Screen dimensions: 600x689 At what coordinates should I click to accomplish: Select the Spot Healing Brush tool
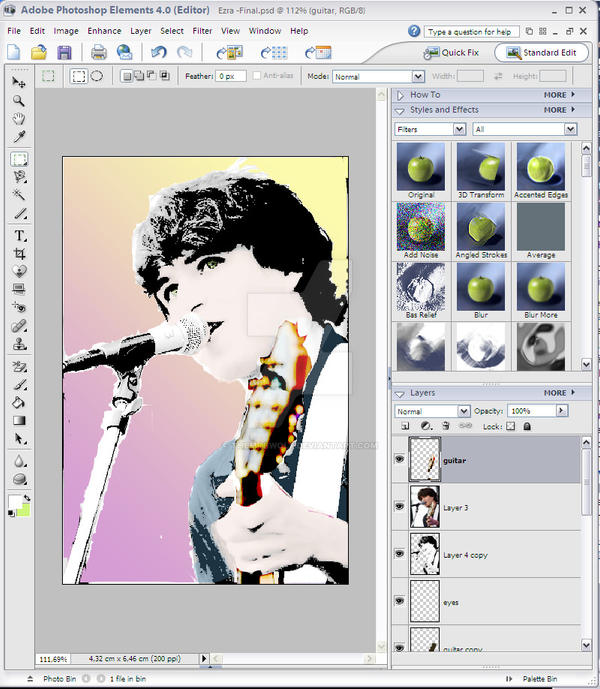pos(19,326)
